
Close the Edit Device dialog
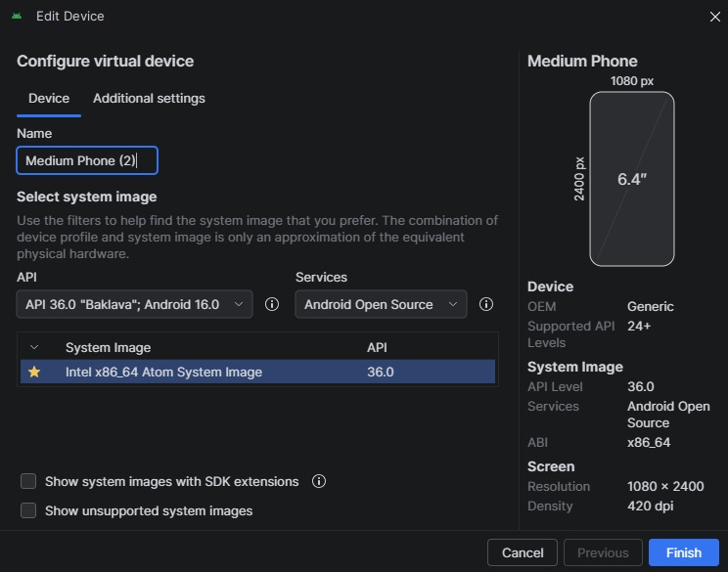(x=714, y=17)
